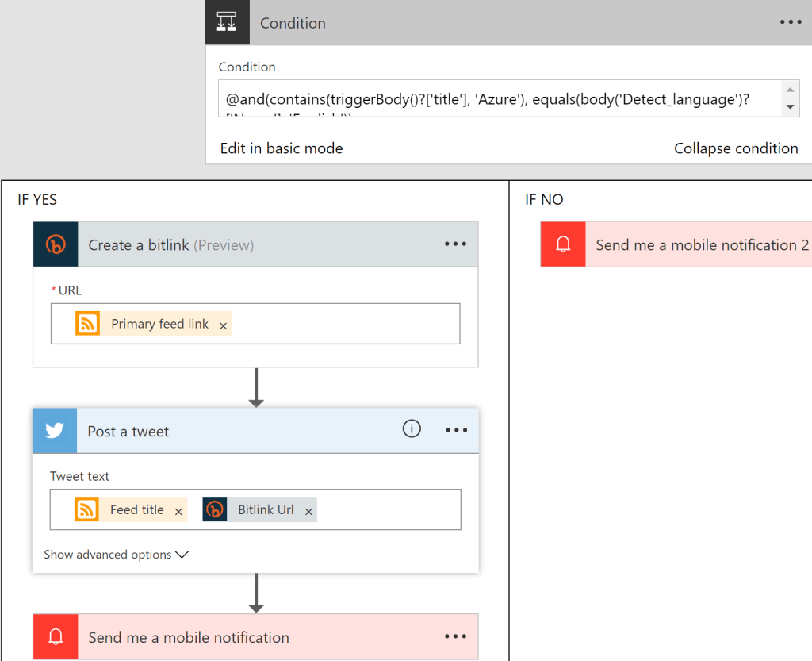Screen dimensions: 812x661
Task: Remove the Bitlink Url token
Action: click(x=308, y=512)
